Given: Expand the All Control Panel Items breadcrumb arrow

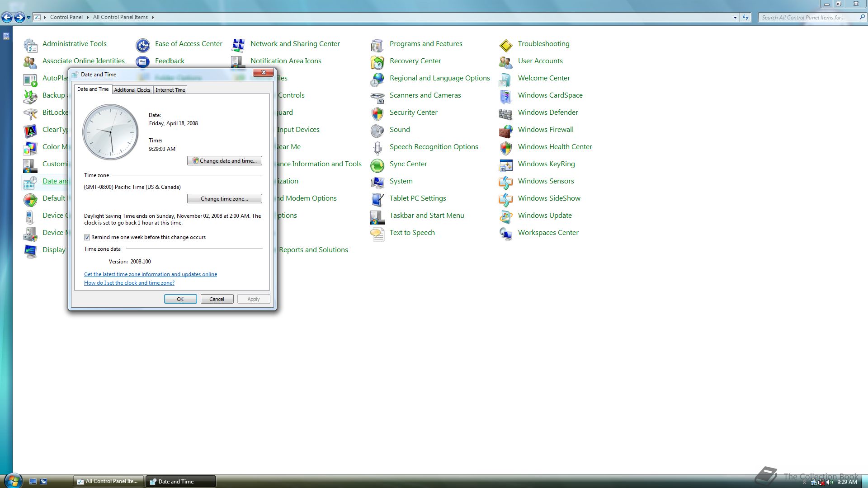Looking at the screenshot, I should (153, 17).
